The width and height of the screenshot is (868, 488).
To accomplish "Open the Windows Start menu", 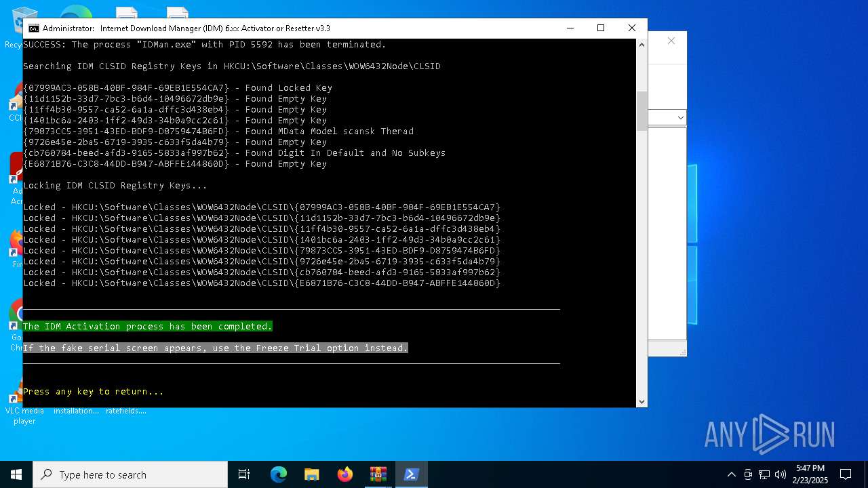I will pos(16,474).
